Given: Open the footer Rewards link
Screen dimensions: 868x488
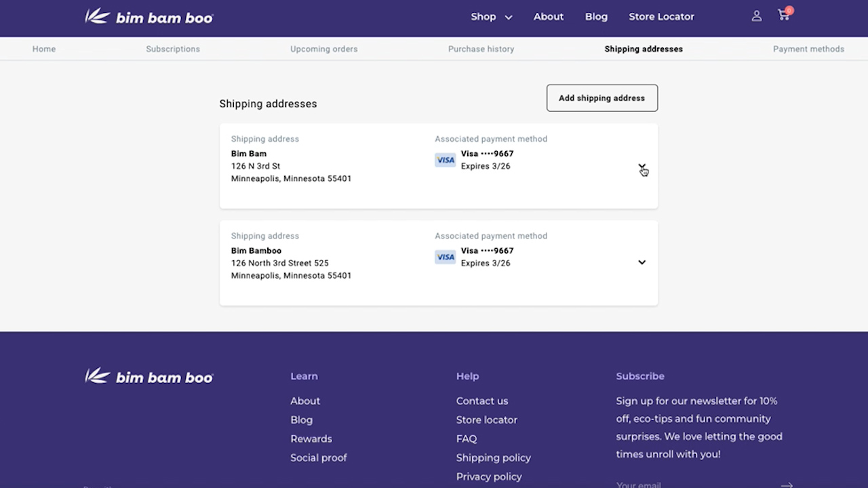Looking at the screenshot, I should point(311,439).
